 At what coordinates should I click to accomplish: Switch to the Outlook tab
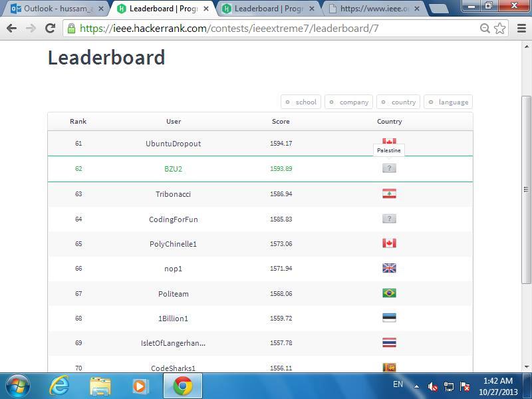point(57,9)
